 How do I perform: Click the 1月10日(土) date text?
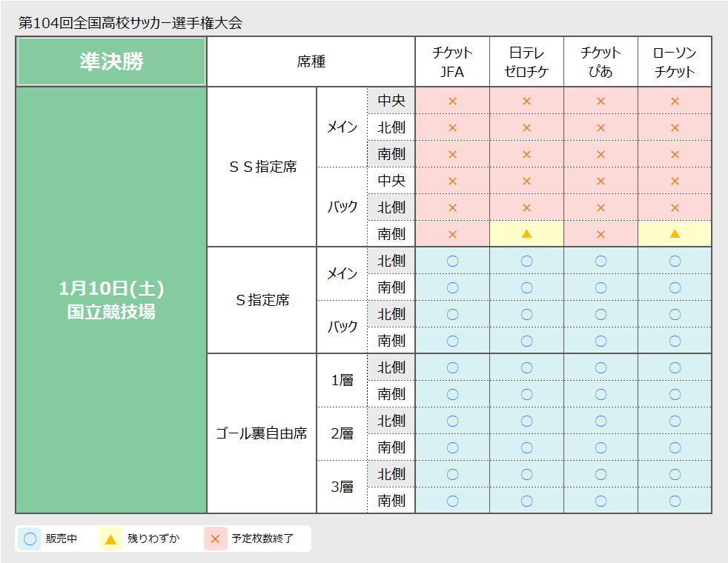click(111, 288)
